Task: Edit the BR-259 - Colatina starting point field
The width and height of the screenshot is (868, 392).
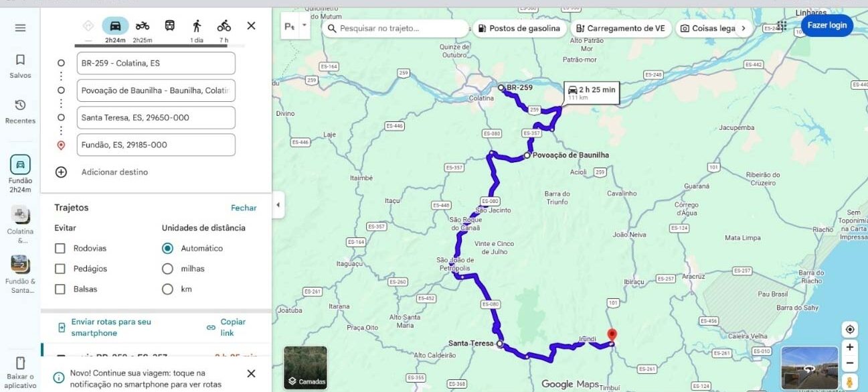Action: pos(156,63)
